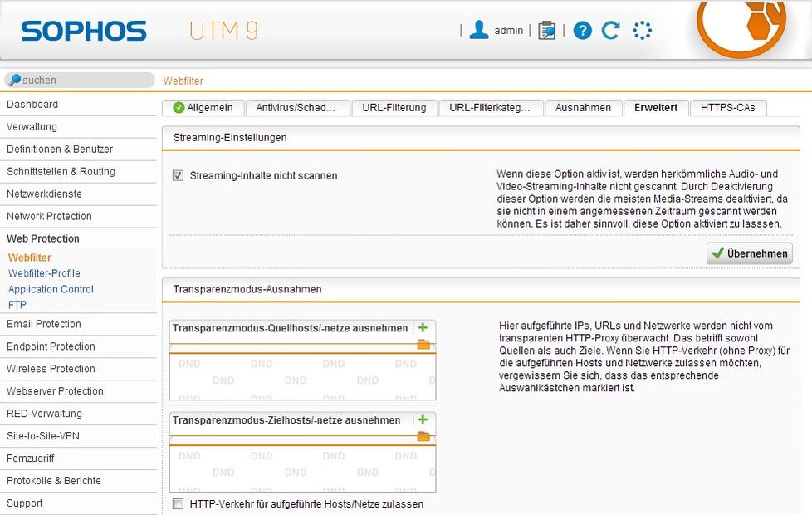
Task: Add entry to Transparenzmodus-Zielhosts list with plus
Action: 423,419
